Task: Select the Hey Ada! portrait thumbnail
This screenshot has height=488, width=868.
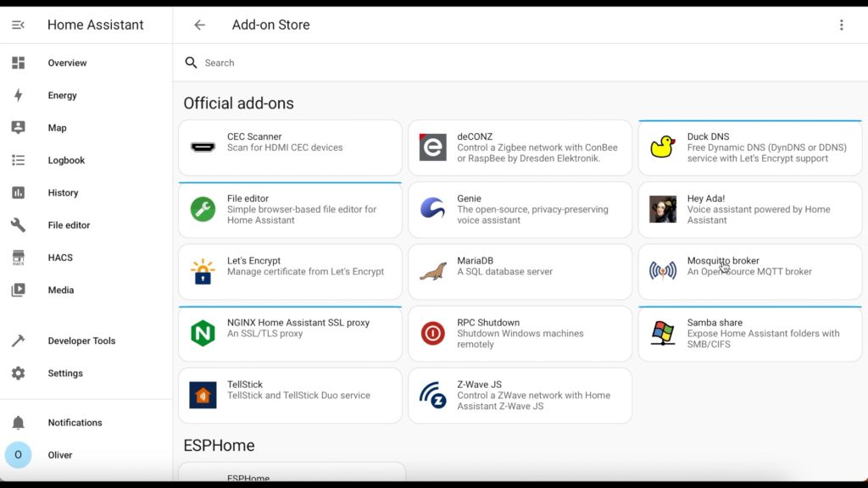Action: pos(663,209)
